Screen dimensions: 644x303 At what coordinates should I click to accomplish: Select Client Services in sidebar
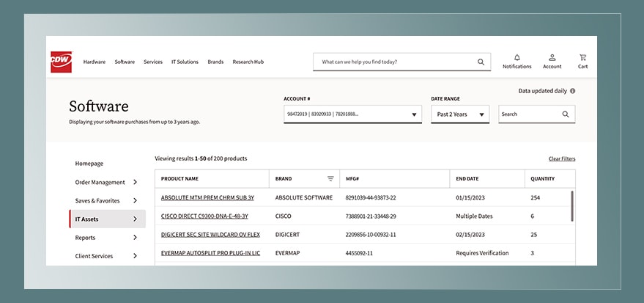[x=94, y=256]
